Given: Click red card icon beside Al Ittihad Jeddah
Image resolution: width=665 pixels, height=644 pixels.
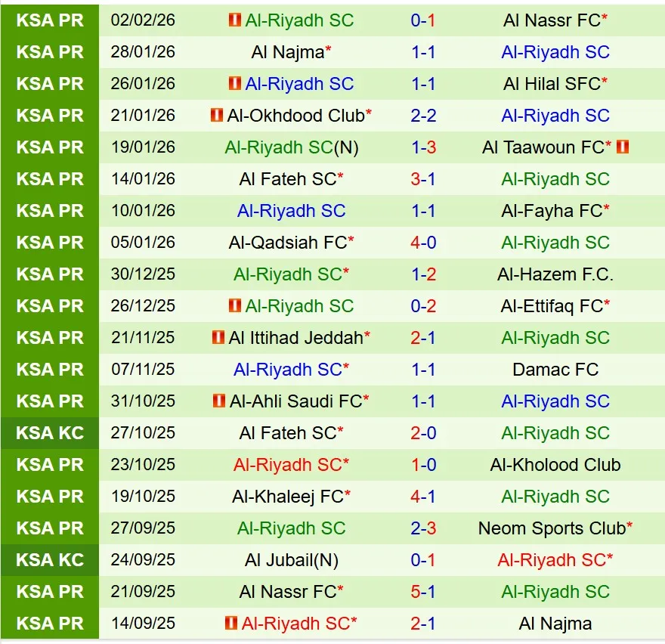Looking at the screenshot, I should pyautogui.click(x=218, y=338).
